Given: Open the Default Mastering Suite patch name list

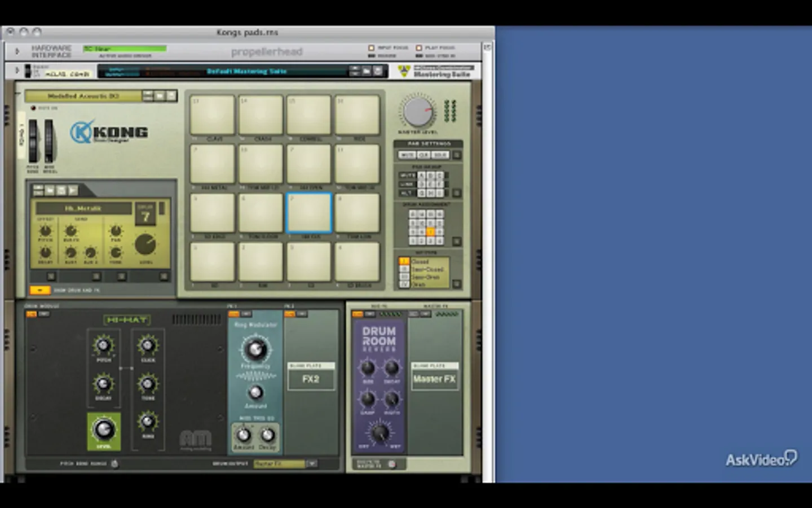Looking at the screenshot, I should [x=246, y=71].
